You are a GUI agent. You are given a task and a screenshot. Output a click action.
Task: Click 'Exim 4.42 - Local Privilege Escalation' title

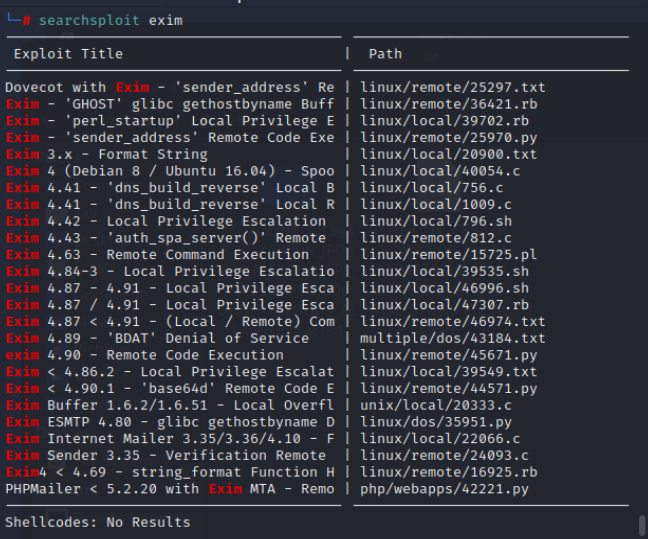166,221
